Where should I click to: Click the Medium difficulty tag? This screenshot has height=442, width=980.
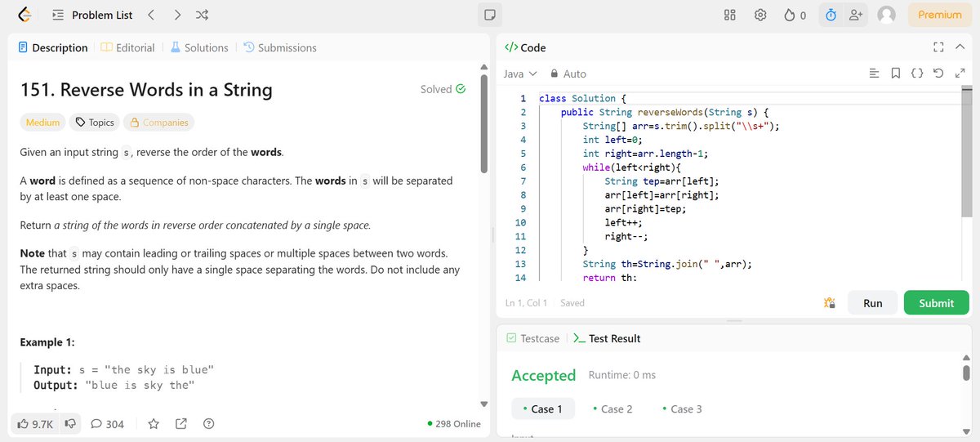point(42,123)
